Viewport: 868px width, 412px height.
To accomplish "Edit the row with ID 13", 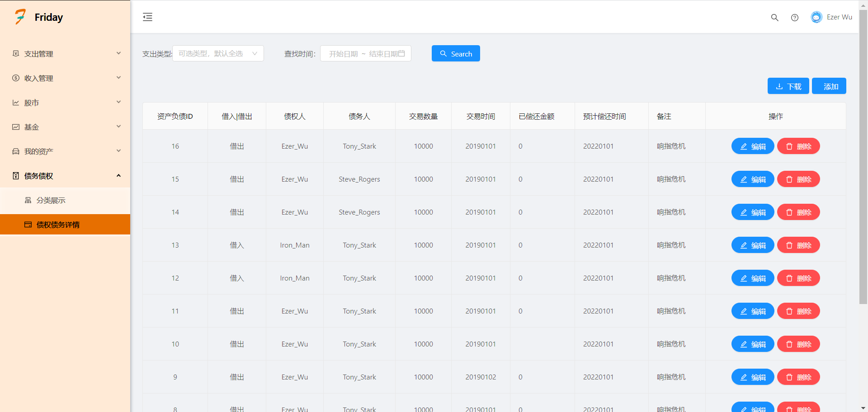I will pyautogui.click(x=753, y=245).
